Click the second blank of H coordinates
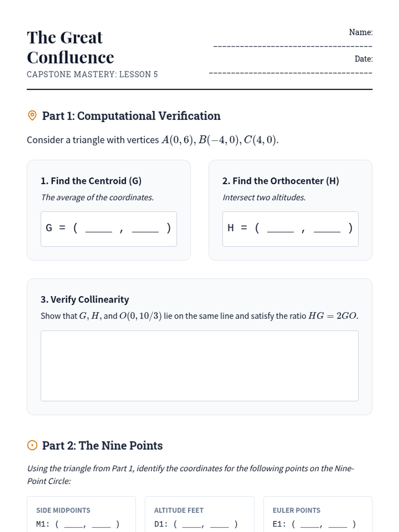The image size is (399, 532). point(327,229)
